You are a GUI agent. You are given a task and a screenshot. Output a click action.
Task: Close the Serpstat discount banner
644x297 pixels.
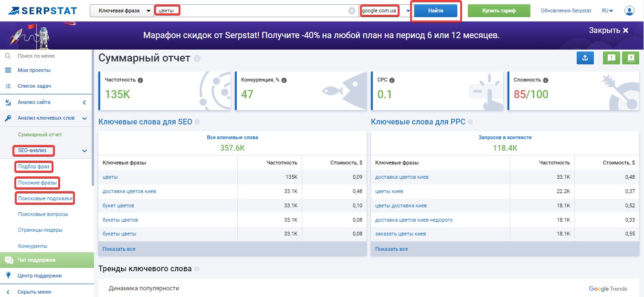[x=609, y=30]
